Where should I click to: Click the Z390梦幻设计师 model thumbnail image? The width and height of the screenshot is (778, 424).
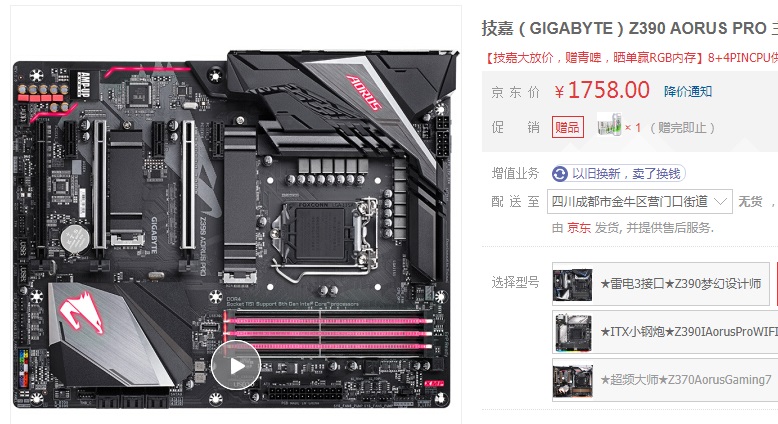point(573,285)
